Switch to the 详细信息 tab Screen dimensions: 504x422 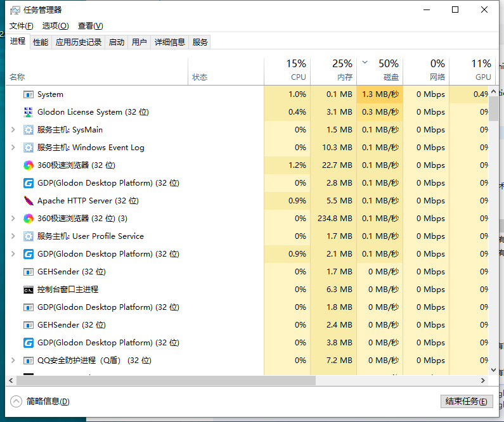tap(170, 42)
